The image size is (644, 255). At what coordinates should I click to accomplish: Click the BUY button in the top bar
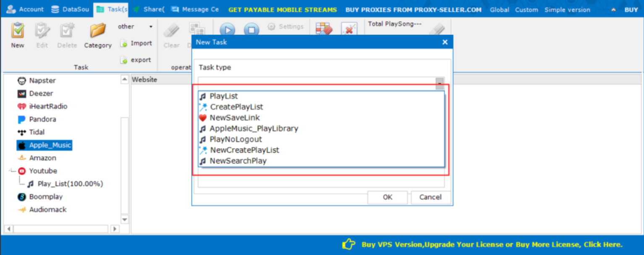click(x=631, y=10)
